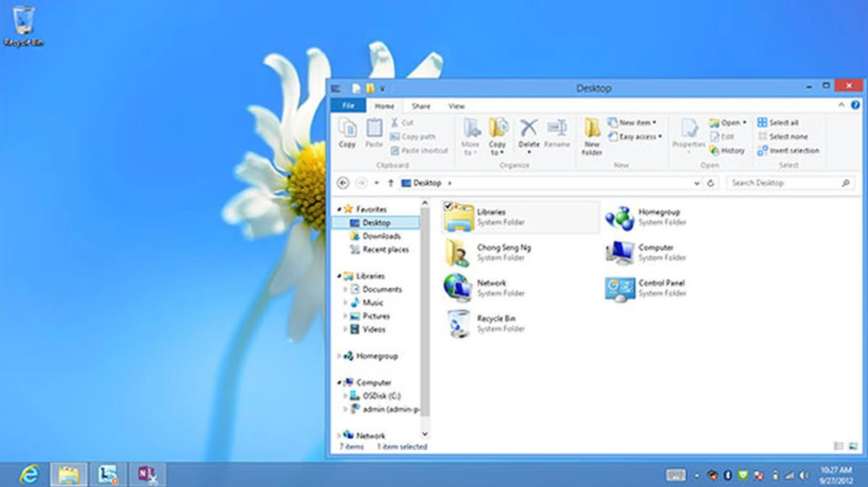This screenshot has height=487, width=868.
Task: Go up one folder level with the up arrow
Action: 391,183
